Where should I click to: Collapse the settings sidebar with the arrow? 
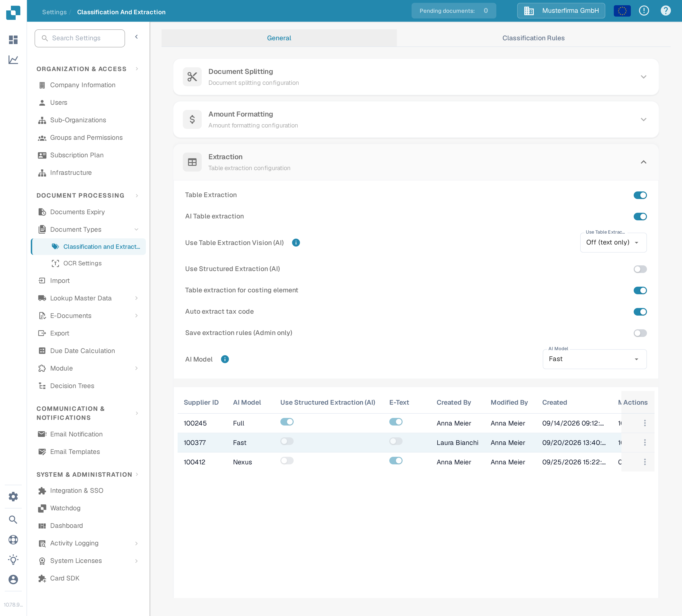(x=136, y=37)
